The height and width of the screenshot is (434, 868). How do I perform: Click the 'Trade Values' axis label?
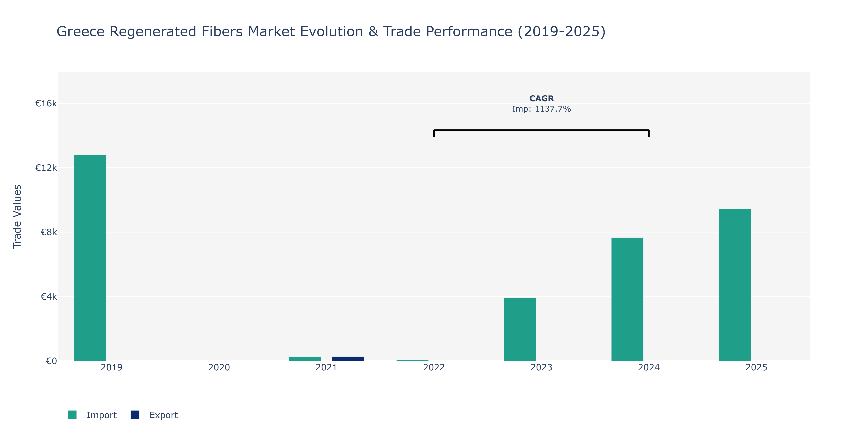tap(17, 217)
